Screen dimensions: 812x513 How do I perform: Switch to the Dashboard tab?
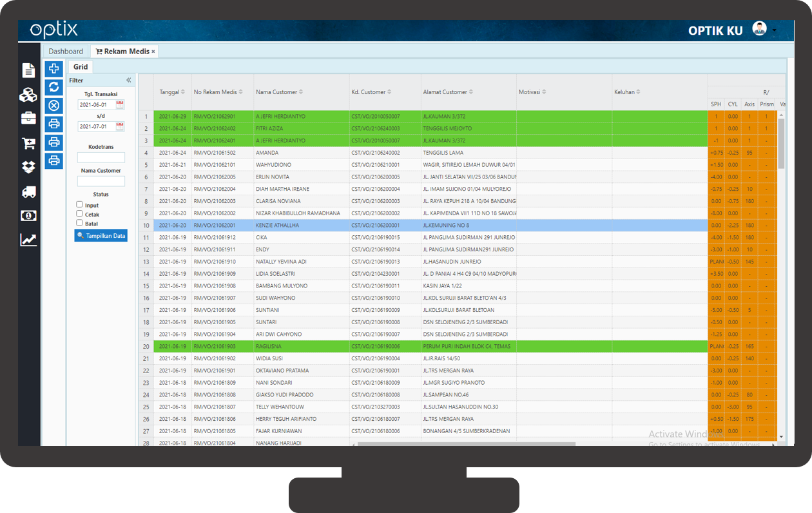click(66, 52)
